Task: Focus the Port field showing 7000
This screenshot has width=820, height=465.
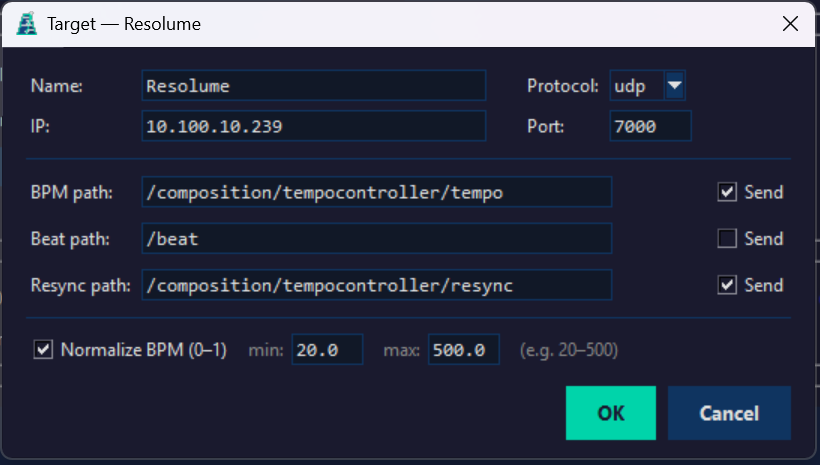Action: coord(651,126)
